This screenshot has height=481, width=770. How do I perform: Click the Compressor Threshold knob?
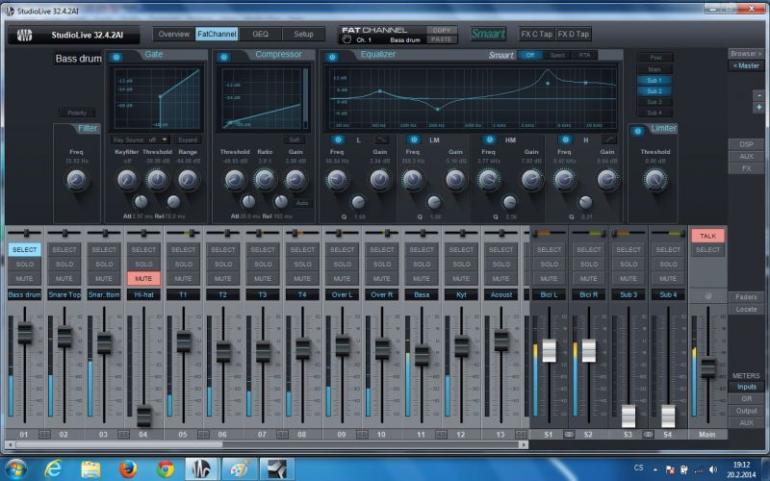click(235, 180)
